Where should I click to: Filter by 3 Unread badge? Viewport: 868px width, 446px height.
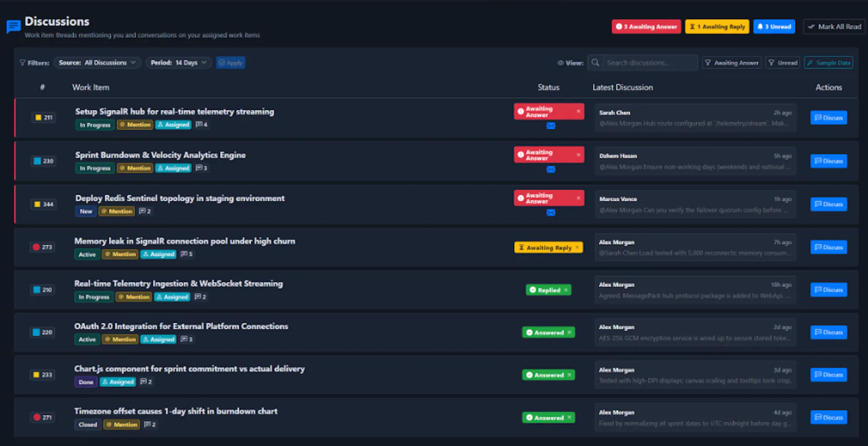774,27
